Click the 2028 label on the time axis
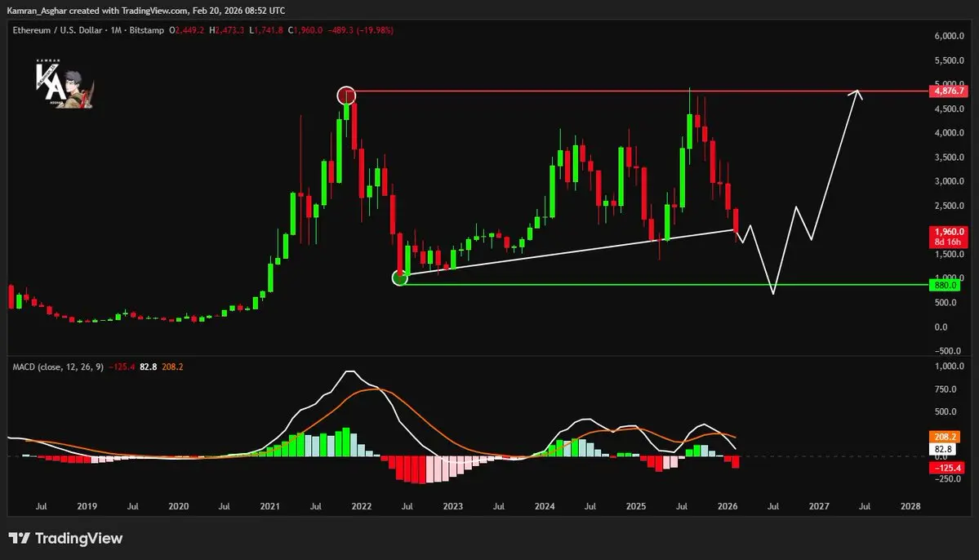 [x=910, y=506]
